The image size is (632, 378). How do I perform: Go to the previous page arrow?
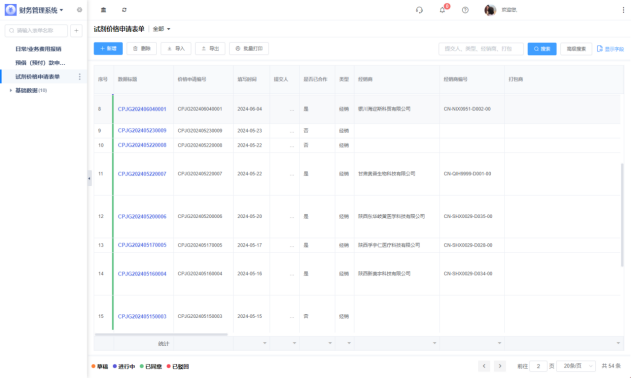(x=484, y=366)
